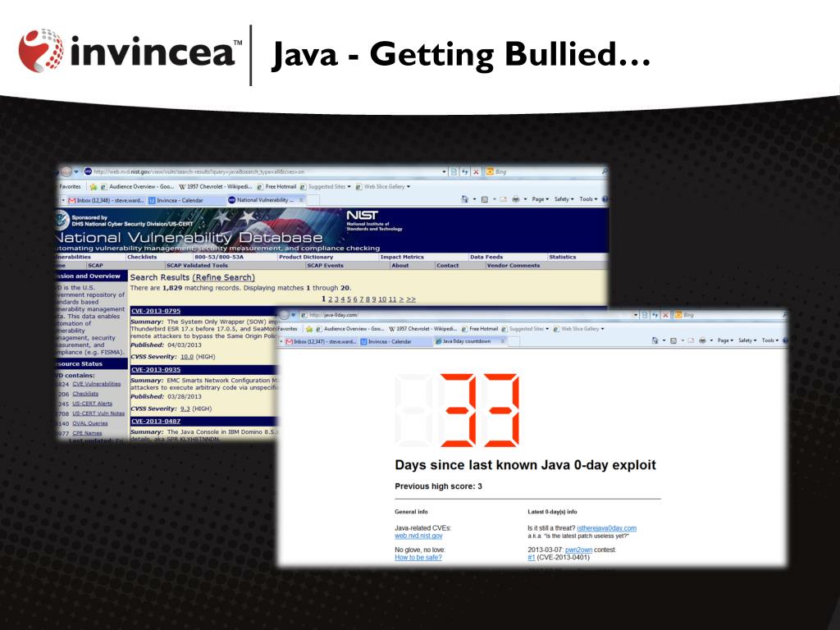Screen dimensions: 840x630
Task: Open the Page menu in NVD window
Action: (x=540, y=199)
